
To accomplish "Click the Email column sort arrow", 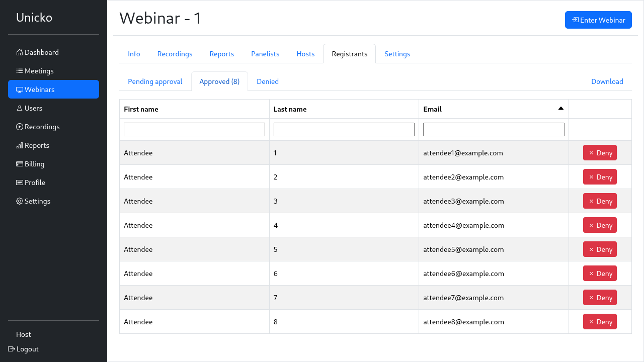I will (x=561, y=109).
